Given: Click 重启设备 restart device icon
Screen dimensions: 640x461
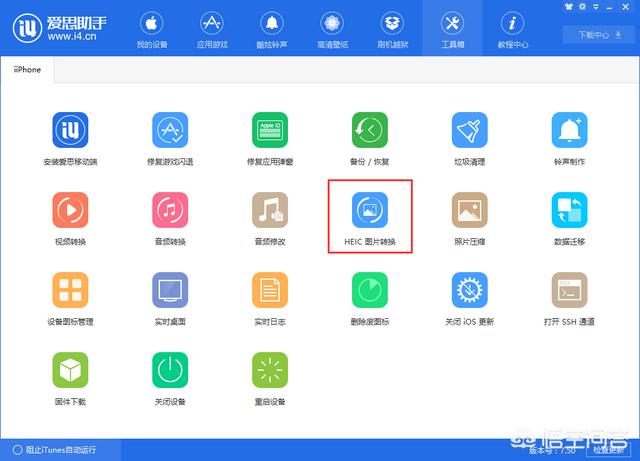Looking at the screenshot, I should [x=270, y=370].
